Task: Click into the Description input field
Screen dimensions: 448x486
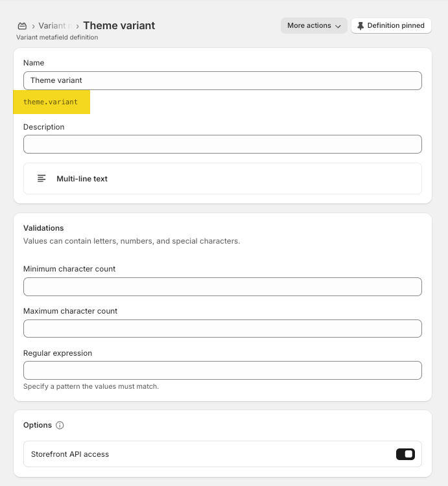Action: 222,144
